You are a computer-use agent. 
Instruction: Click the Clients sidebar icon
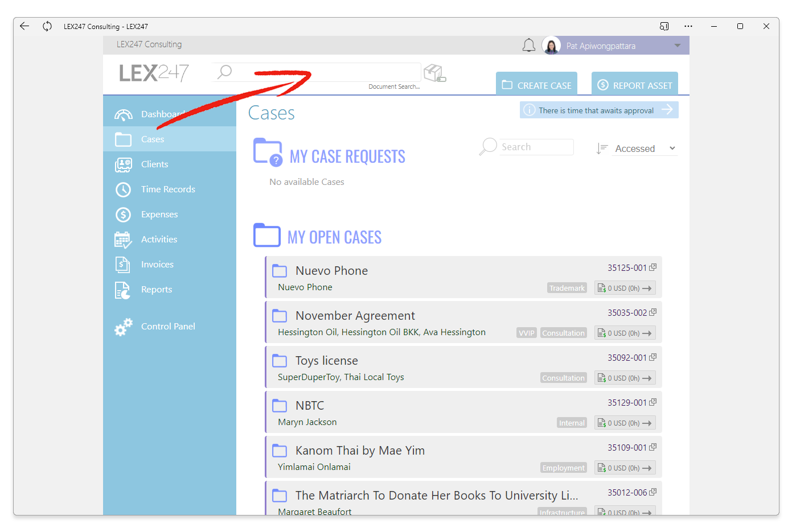pos(123,164)
